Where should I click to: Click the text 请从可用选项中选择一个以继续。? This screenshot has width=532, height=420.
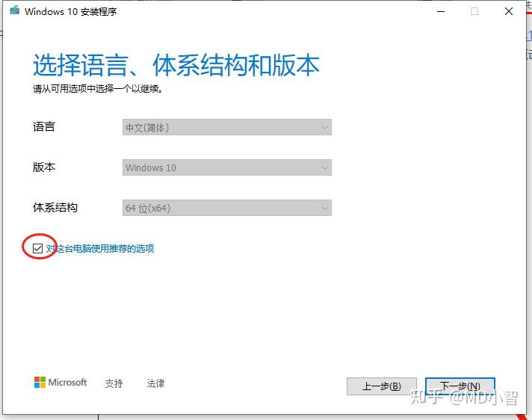98,89
